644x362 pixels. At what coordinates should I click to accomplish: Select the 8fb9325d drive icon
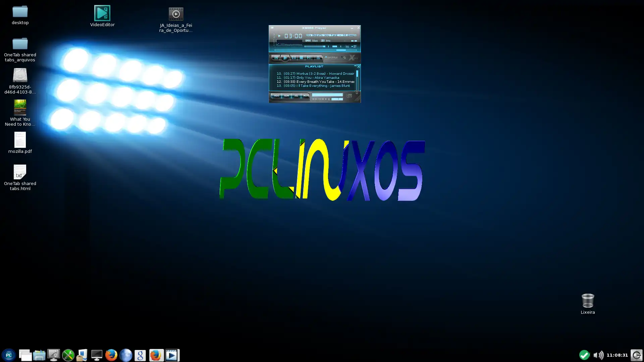(20, 81)
